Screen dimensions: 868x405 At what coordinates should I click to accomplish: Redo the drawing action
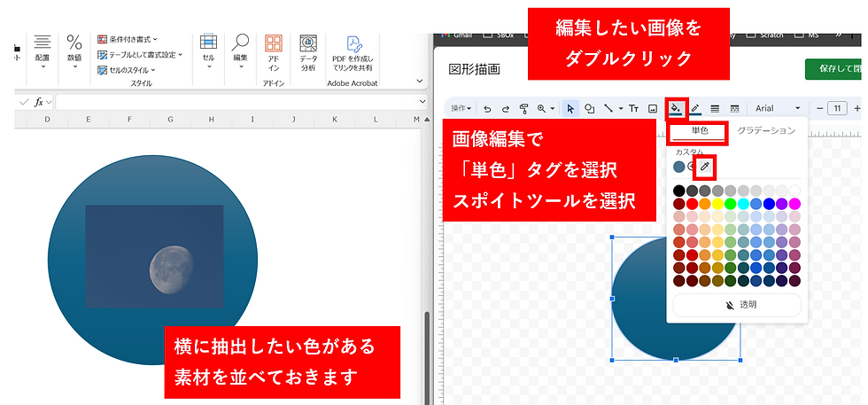point(506,109)
